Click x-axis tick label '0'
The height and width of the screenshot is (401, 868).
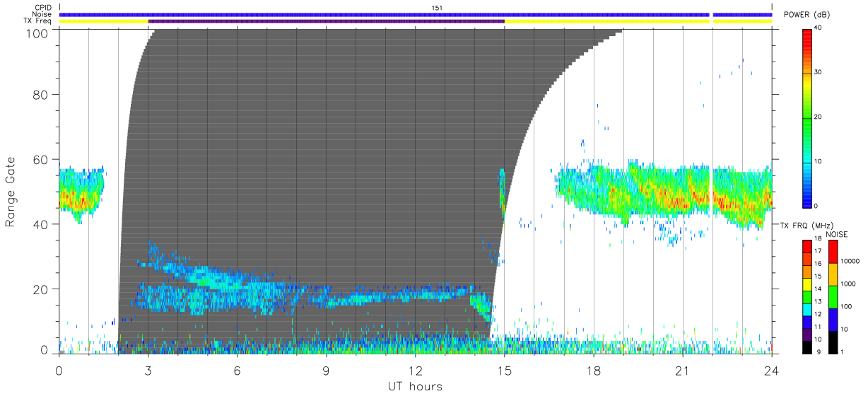[59, 371]
